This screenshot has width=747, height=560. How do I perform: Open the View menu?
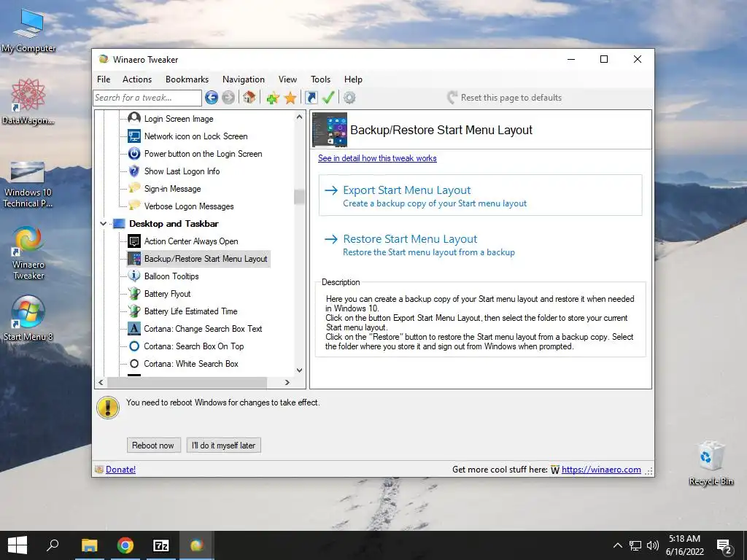pyautogui.click(x=287, y=79)
